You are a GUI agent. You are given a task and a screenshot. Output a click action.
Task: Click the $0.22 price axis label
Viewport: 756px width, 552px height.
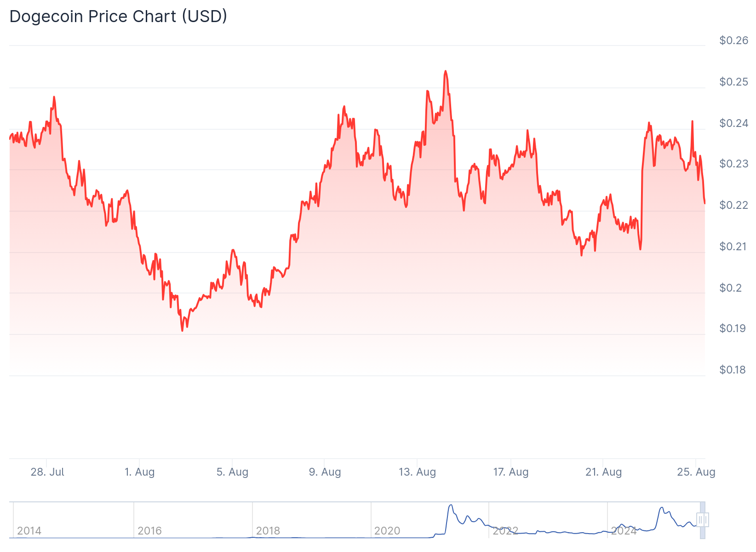[x=733, y=205]
